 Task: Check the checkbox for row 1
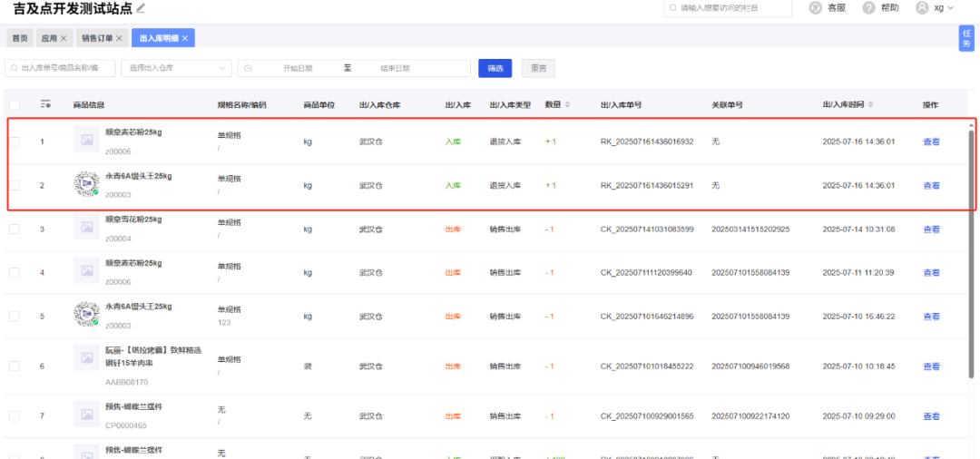click(14, 142)
